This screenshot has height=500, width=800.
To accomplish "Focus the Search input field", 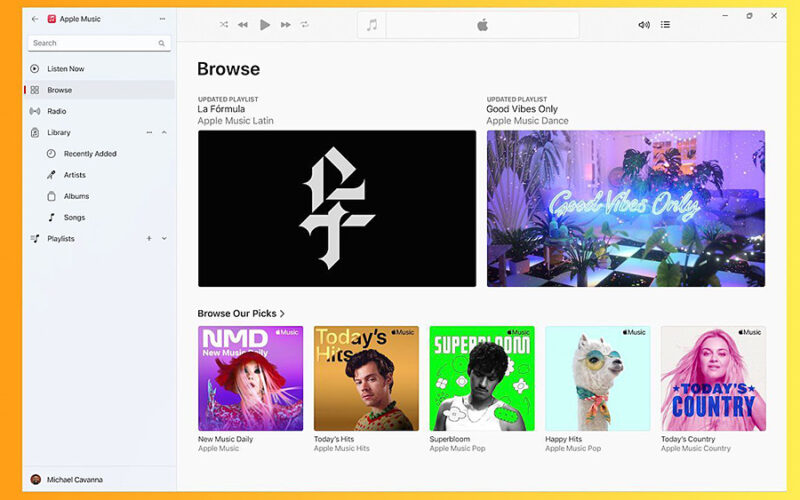I will click(x=99, y=43).
